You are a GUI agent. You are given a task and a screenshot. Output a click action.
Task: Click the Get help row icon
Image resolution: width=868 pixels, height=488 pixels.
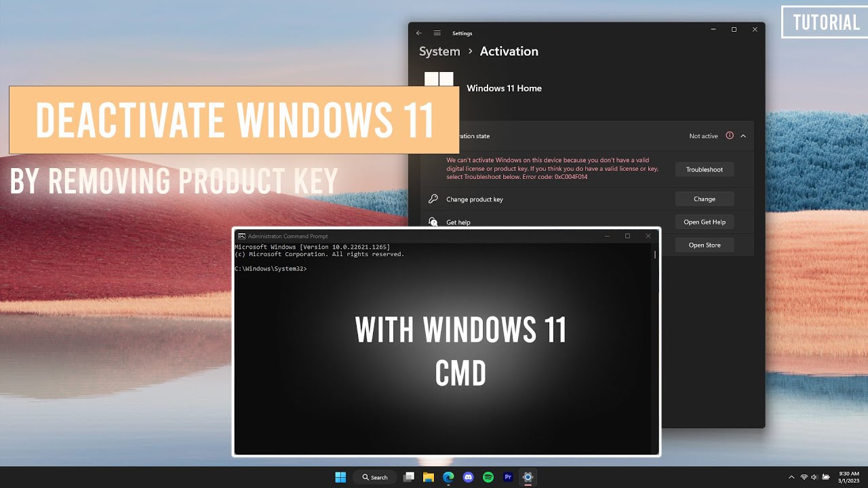pyautogui.click(x=433, y=222)
